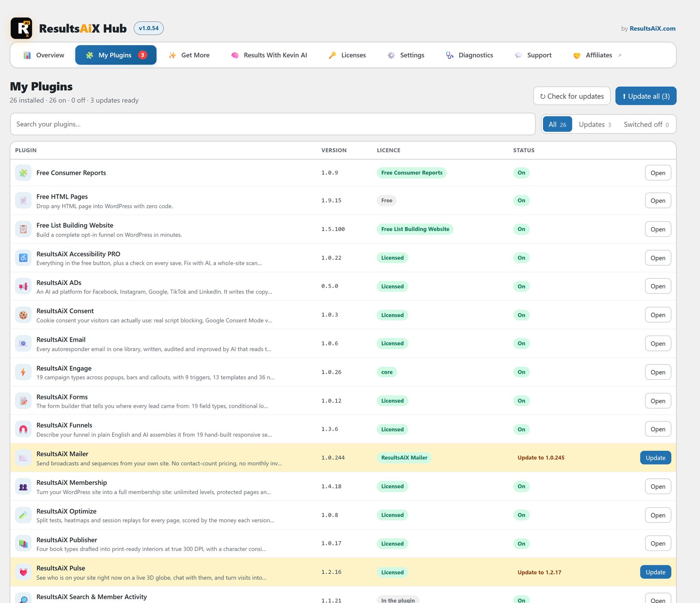Click the ResultsAiX Optimize test tube icon
Viewport: 700px width, 603px height.
click(x=23, y=515)
